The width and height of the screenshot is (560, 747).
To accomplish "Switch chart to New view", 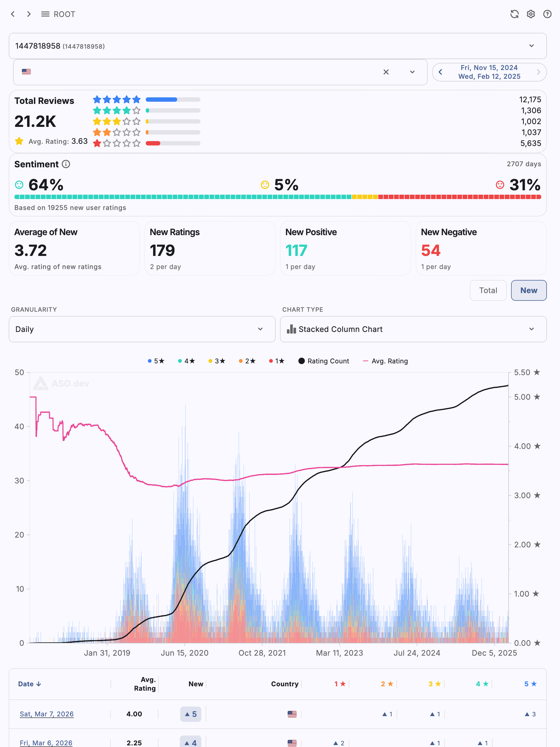I will 529,290.
